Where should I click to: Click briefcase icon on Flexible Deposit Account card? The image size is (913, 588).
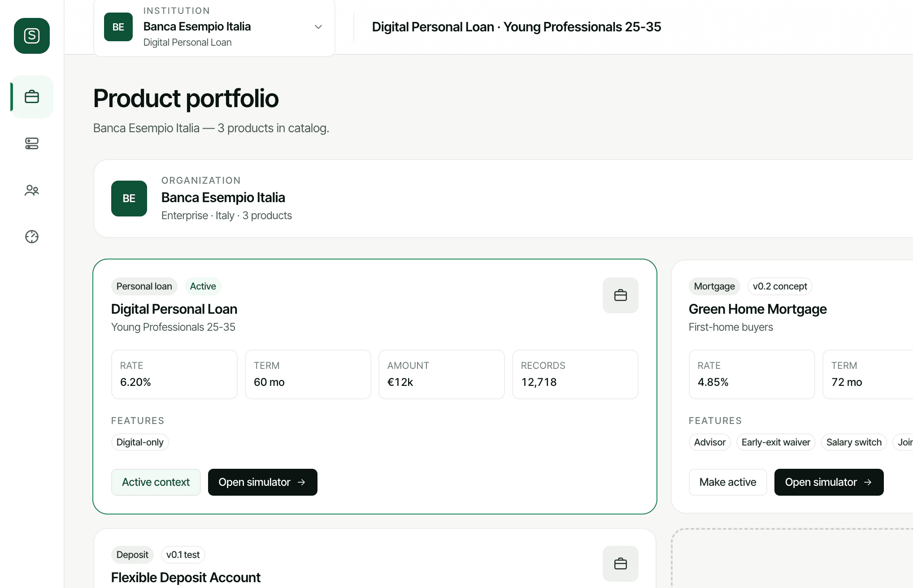point(621,564)
